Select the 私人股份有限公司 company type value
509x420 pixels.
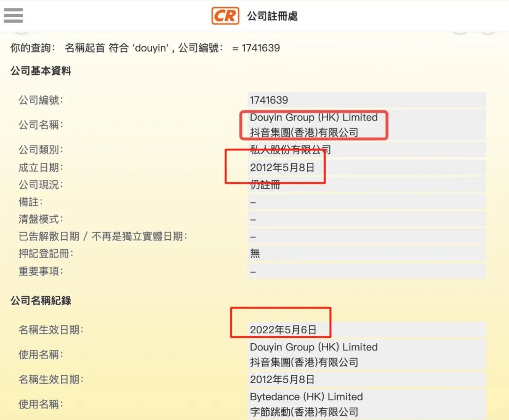[290, 150]
